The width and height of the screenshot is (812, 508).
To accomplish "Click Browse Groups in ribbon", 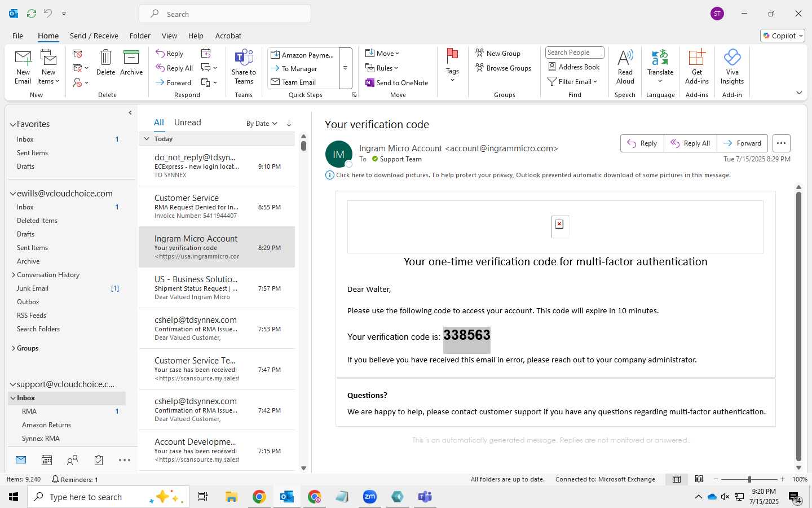I will coord(504,68).
